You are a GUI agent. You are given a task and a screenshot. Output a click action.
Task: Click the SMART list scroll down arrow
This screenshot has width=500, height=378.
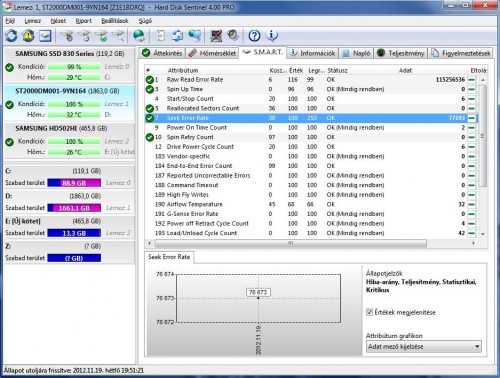[x=483, y=234]
